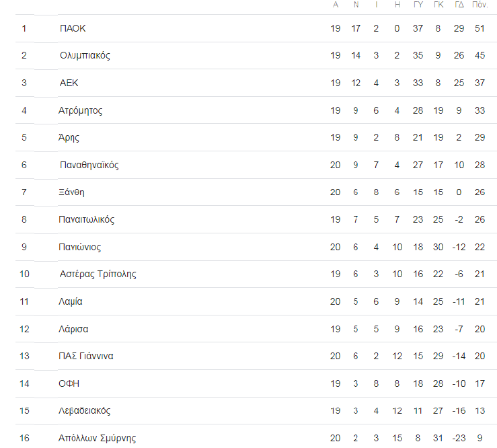Open the Λαμία team link
The image size is (497, 448).
(71, 301)
